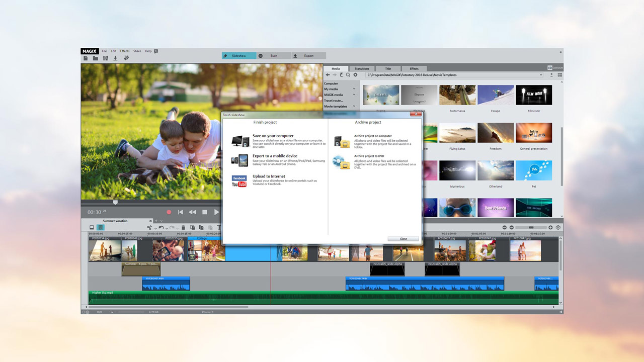Click the search magnifier in Media panel
This screenshot has width=644, height=362.
point(348,75)
